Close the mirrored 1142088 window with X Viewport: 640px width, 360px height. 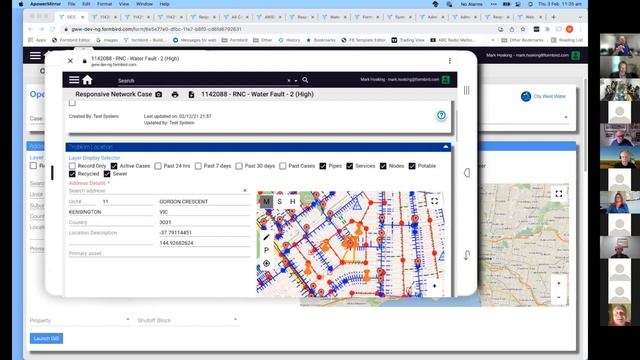70,61
